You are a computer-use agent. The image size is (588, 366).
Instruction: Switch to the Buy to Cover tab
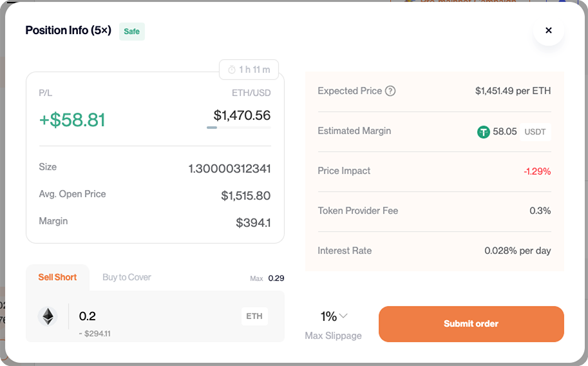pos(127,277)
